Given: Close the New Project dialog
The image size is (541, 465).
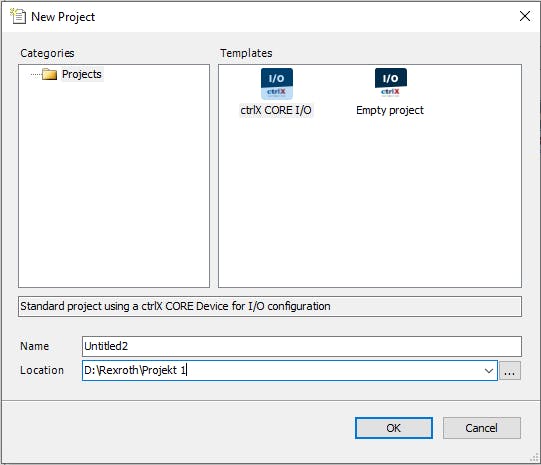Looking at the screenshot, I should [525, 16].
